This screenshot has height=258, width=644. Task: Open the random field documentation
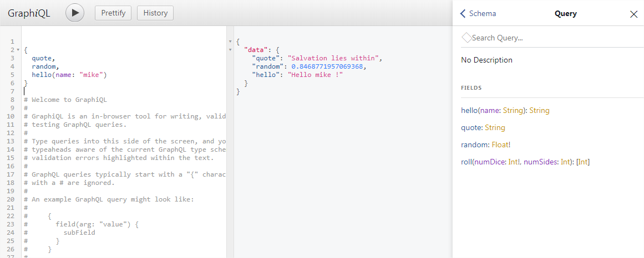coord(474,145)
